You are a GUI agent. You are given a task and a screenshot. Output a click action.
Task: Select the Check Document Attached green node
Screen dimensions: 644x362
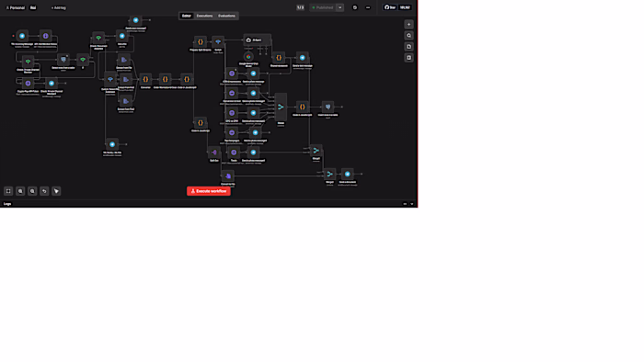98,38
